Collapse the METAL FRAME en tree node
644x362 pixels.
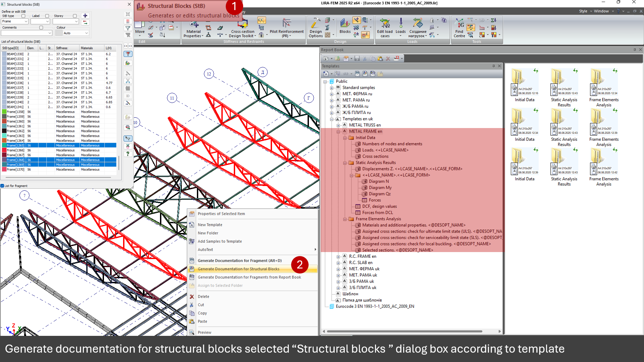[x=338, y=131]
